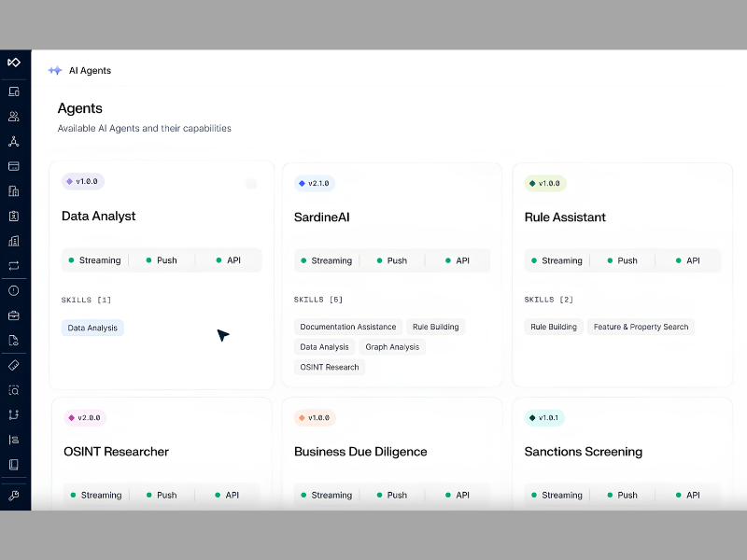Click the v2.0.0 badge on OSINT Researcher

tap(85, 417)
